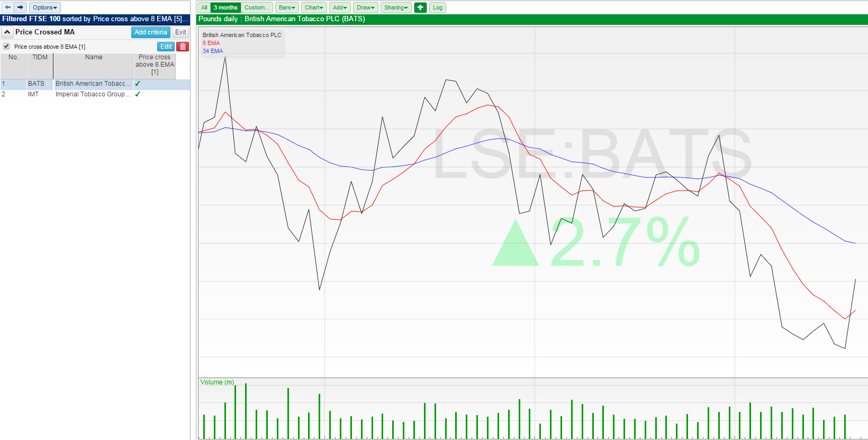Open the Sharing dropdown menu
The height and width of the screenshot is (440, 868).
pyautogui.click(x=396, y=7)
